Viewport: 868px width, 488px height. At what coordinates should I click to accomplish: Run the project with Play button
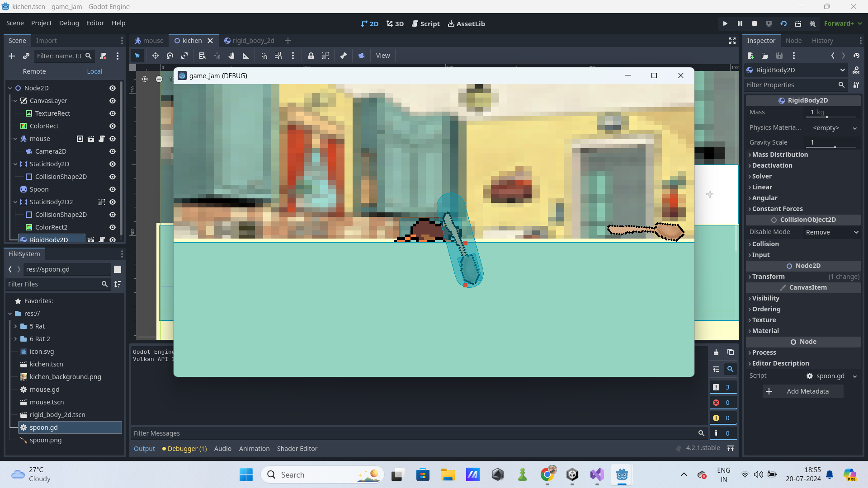tap(725, 23)
